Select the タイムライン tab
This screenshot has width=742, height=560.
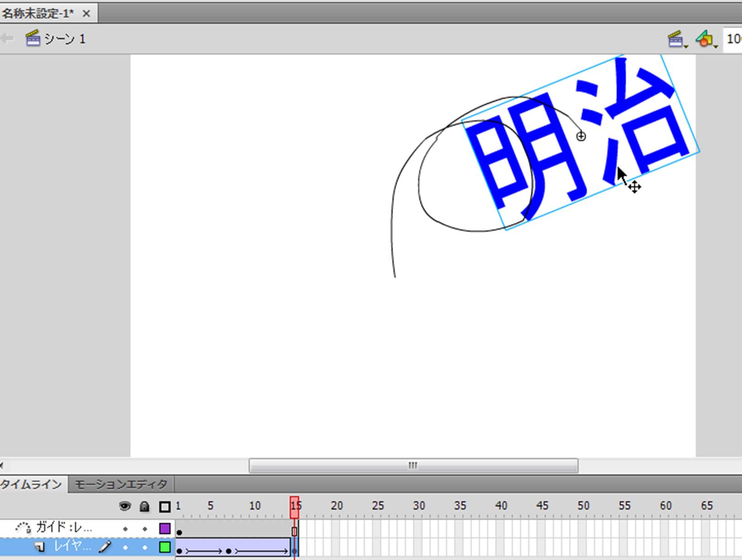click(31, 484)
